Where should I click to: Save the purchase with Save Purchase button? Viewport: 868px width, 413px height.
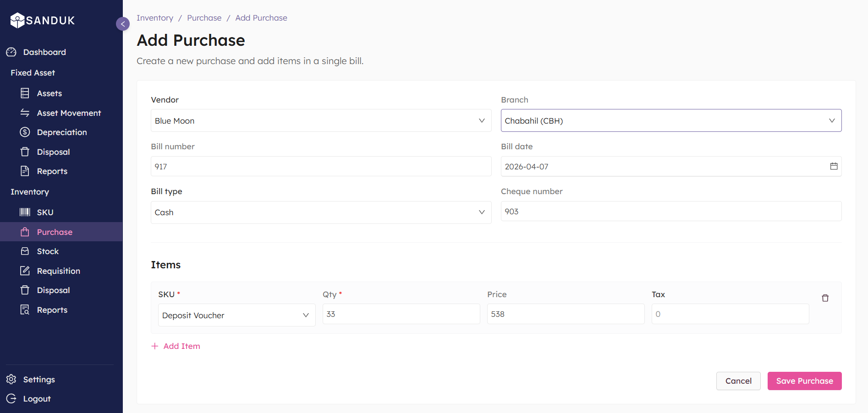point(804,380)
